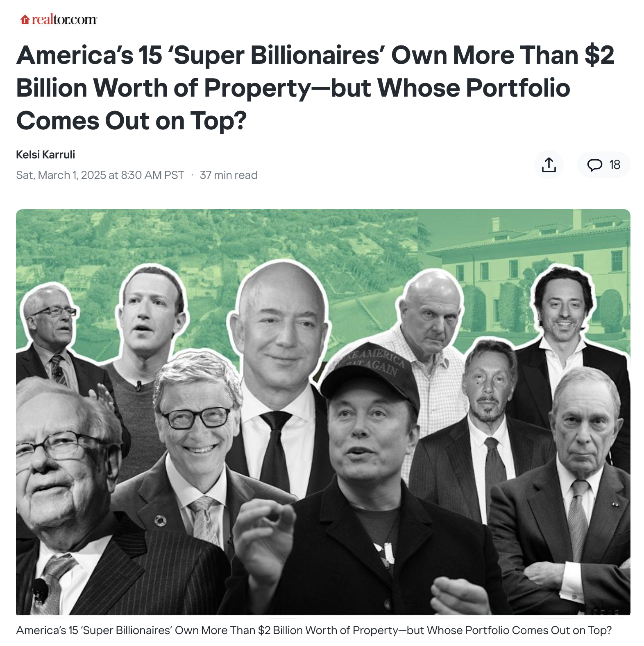The height and width of the screenshot is (646, 644).
Task: Click the comment count number 18
Action: 615,165
